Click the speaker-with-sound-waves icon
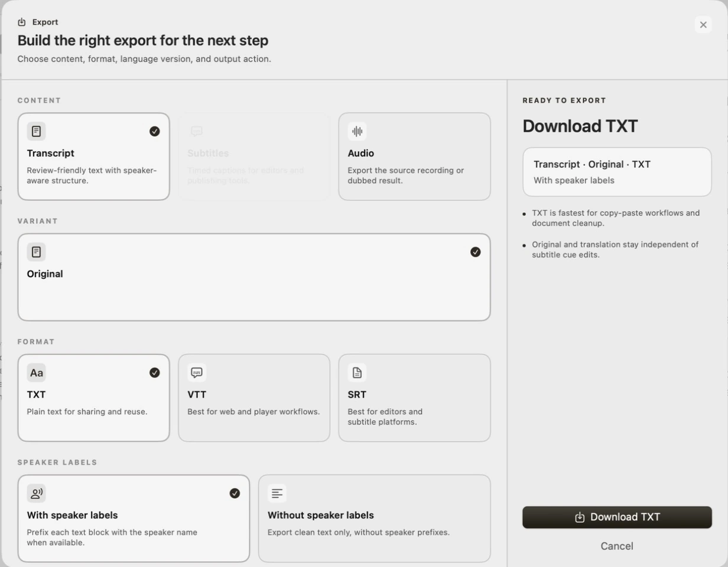Screen dimensions: 728x567 (x=36, y=493)
